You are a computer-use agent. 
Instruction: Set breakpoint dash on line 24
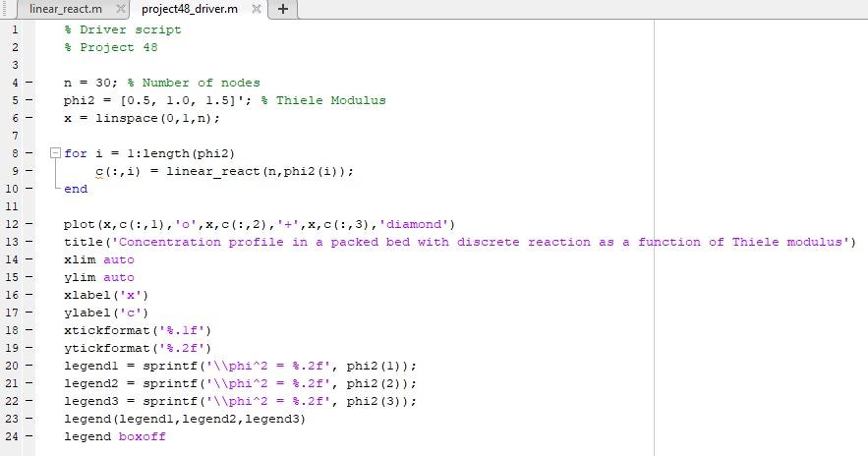[29, 436]
